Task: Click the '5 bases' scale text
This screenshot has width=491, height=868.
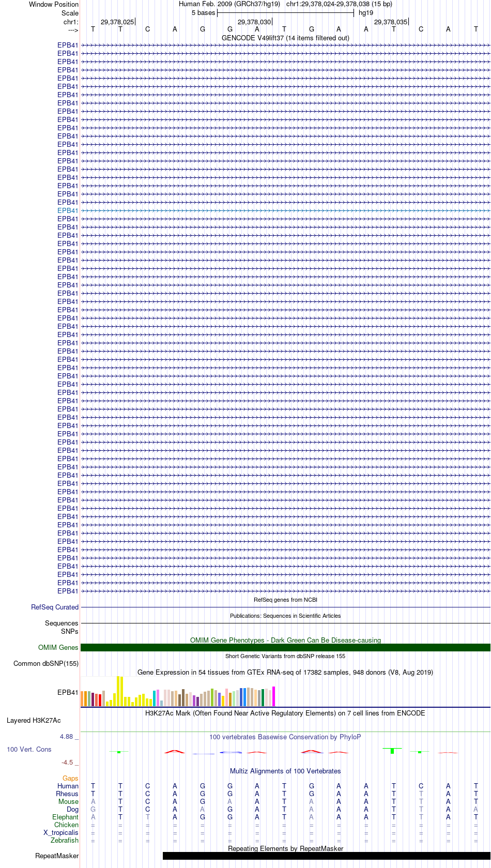Action: click(x=203, y=13)
